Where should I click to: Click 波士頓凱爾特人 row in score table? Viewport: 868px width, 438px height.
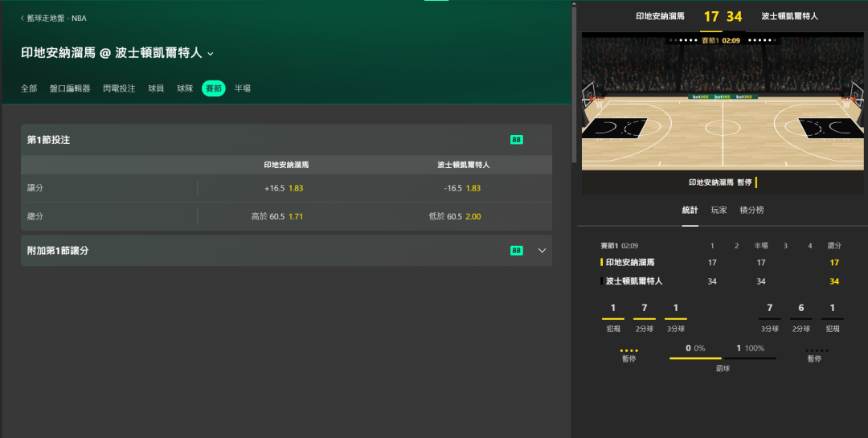pyautogui.click(x=721, y=281)
